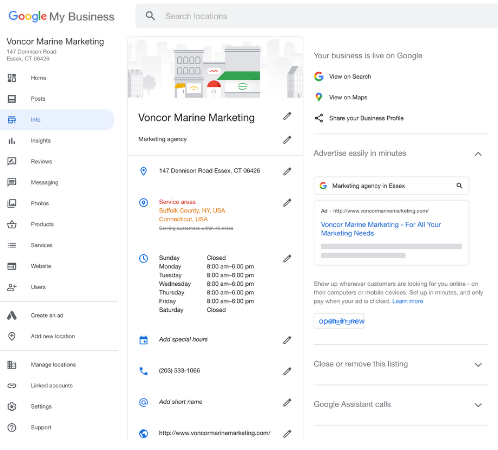
Task: Click the Create an ad icon
Action: 12,315
